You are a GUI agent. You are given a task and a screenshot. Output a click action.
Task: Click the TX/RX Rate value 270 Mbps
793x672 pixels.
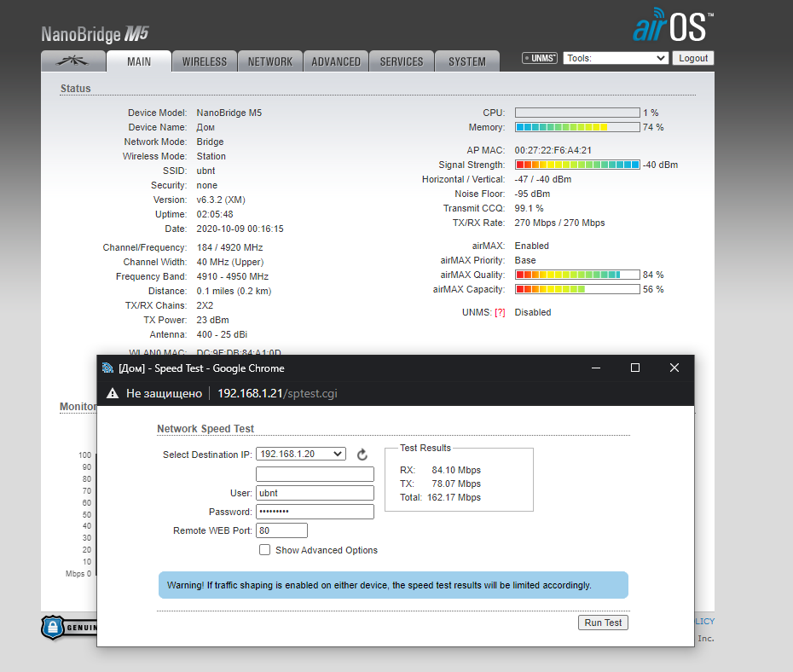[559, 223]
